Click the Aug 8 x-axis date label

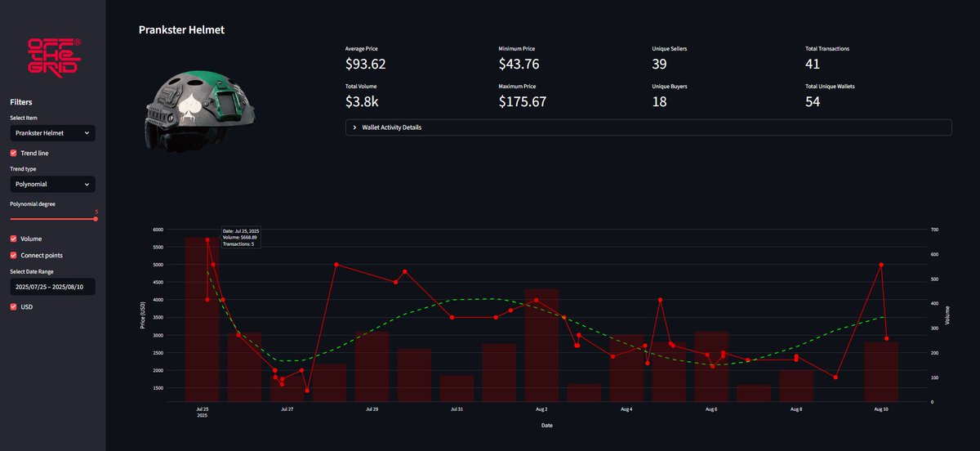tap(796, 409)
